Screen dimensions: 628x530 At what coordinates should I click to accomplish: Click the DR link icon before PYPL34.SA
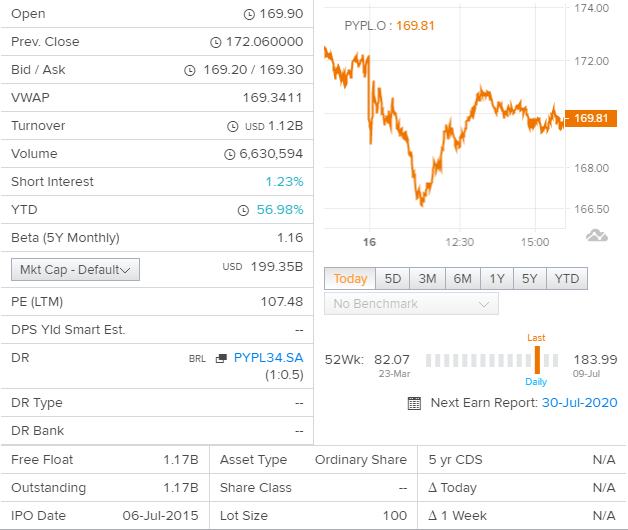pyautogui.click(x=221, y=358)
